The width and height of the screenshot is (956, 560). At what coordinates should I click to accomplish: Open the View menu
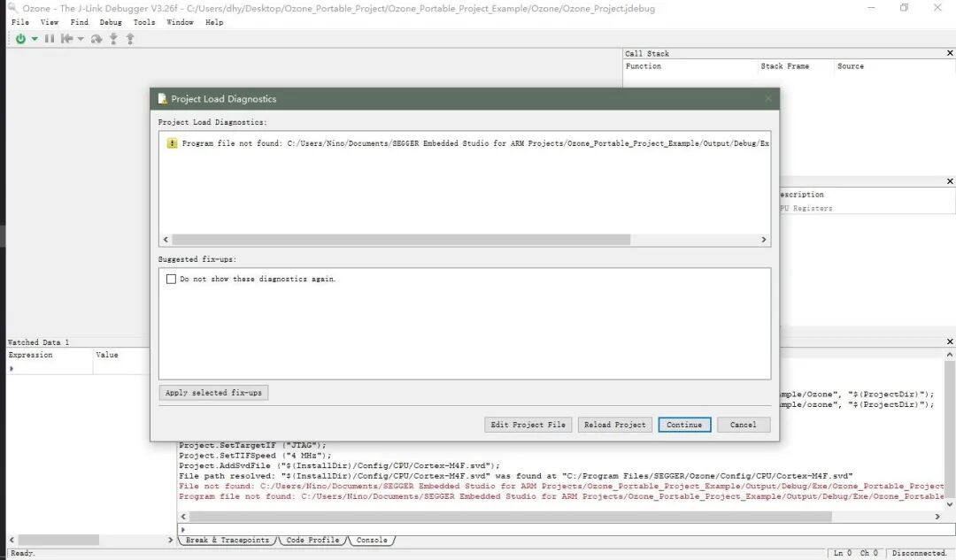point(50,22)
